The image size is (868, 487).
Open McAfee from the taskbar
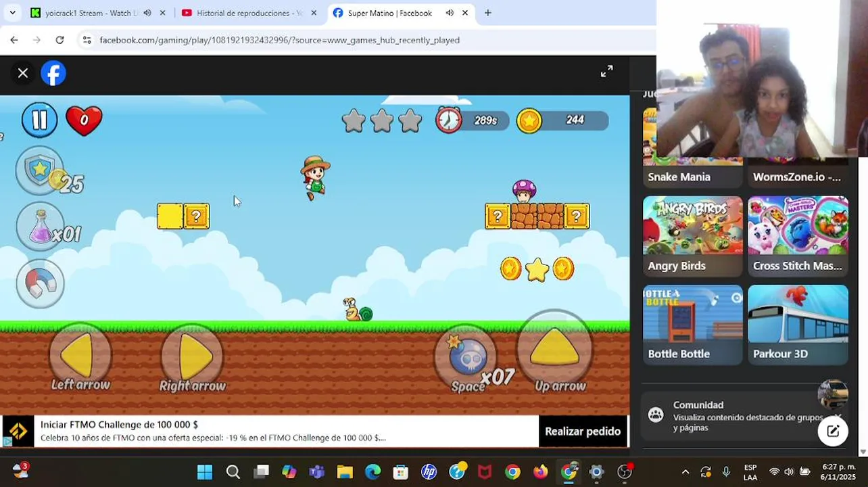pyautogui.click(x=485, y=471)
